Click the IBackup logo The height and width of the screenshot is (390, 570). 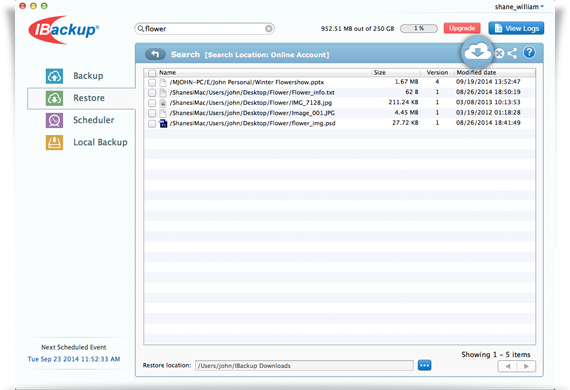64,30
